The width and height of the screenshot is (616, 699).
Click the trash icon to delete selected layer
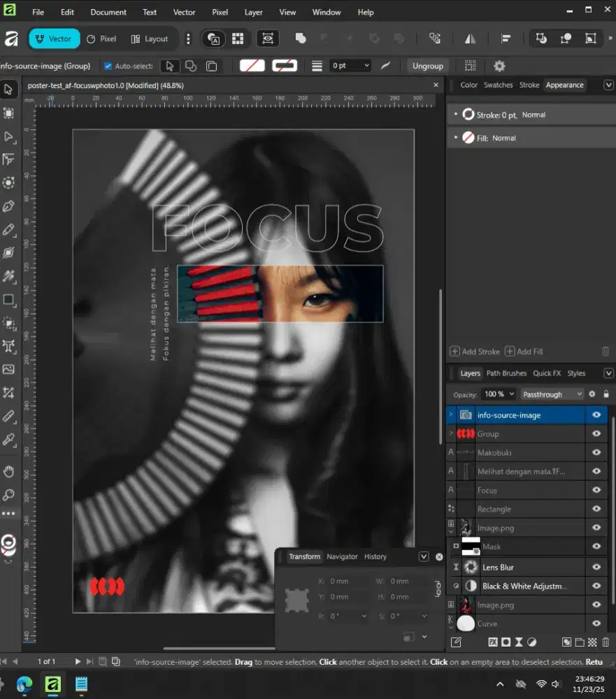click(605, 642)
